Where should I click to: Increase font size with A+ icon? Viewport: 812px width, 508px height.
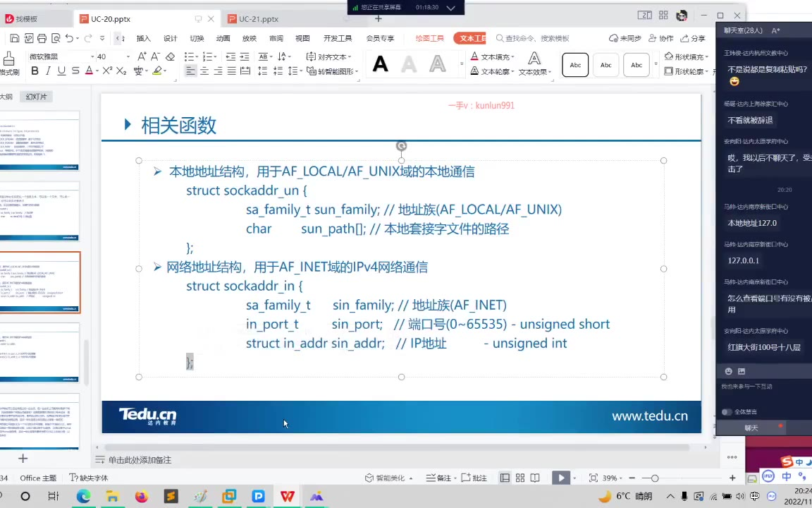[x=142, y=56]
